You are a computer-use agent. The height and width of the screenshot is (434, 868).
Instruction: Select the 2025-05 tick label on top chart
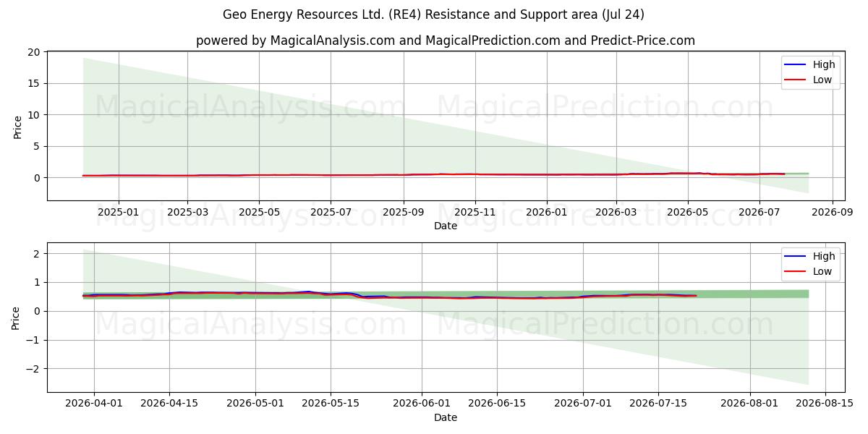259,212
